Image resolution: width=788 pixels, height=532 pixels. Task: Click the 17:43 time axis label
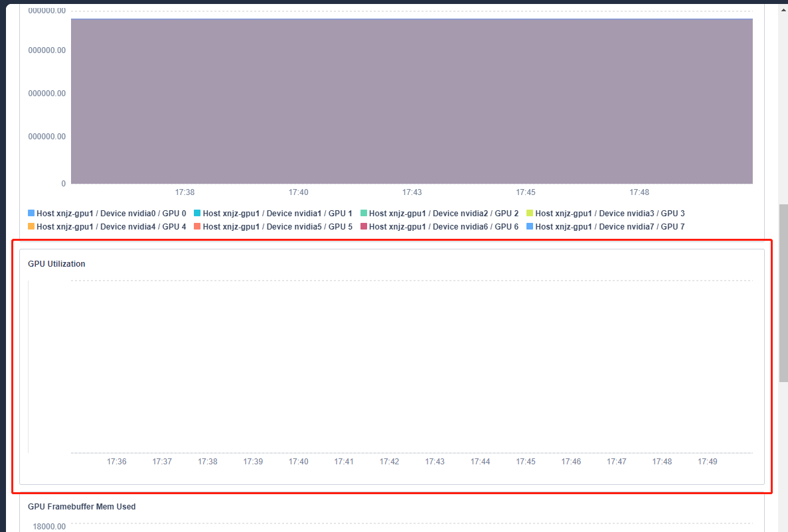412,192
